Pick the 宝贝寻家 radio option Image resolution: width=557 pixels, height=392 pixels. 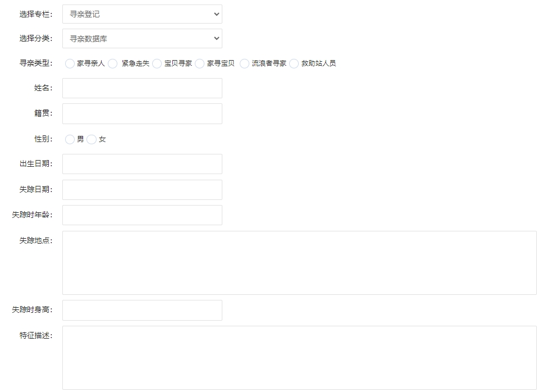point(157,64)
